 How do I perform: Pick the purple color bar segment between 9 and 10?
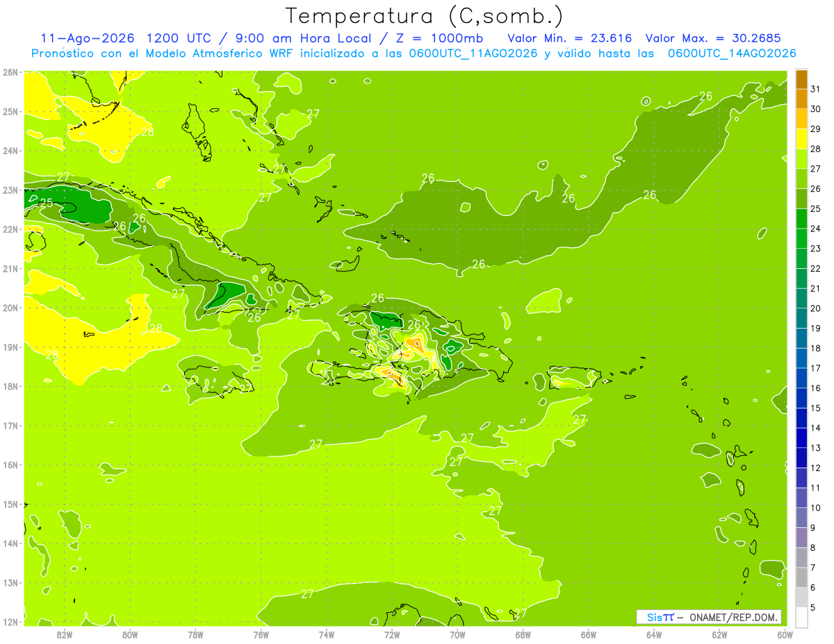[801, 518]
